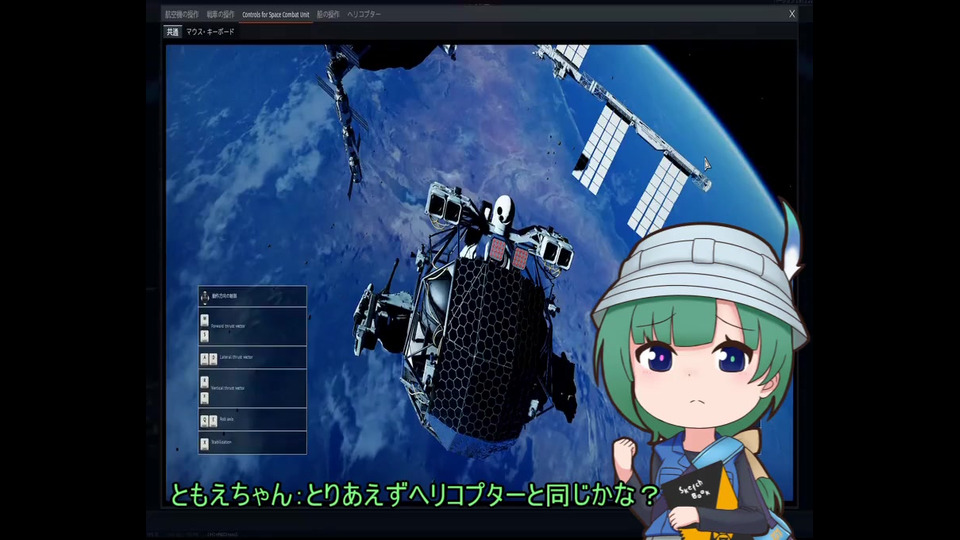Click the second key icon for Lateral thrust vector
960x540 pixels.
(x=213, y=359)
